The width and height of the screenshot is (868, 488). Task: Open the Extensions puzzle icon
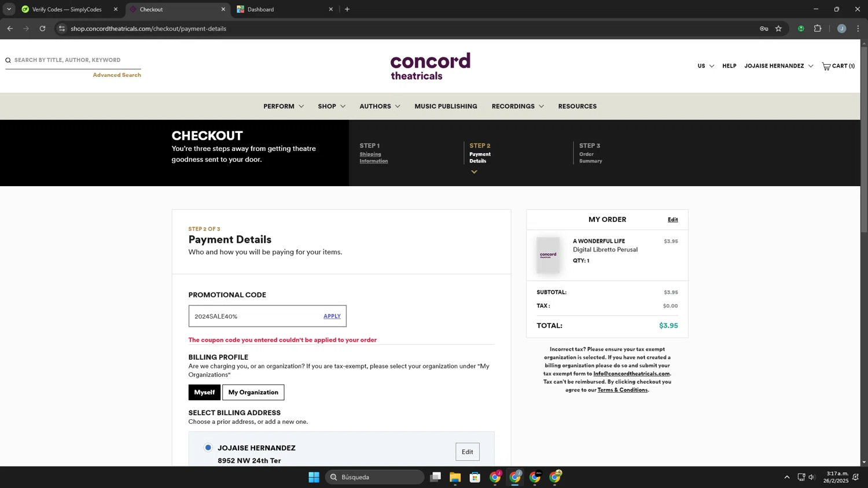click(x=818, y=28)
